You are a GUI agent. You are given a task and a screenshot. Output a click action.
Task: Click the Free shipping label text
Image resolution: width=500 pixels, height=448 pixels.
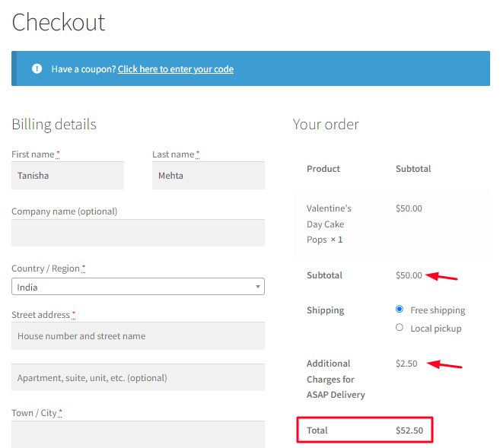click(x=438, y=310)
